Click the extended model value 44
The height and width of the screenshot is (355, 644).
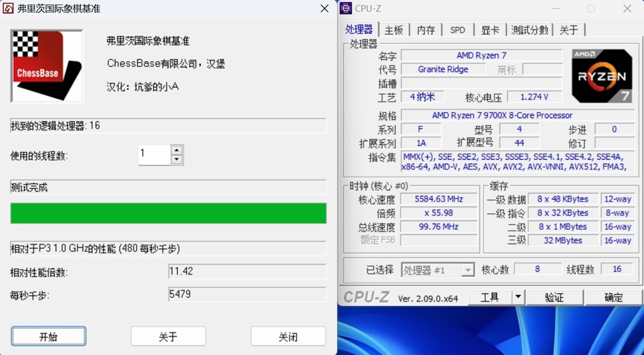(519, 143)
